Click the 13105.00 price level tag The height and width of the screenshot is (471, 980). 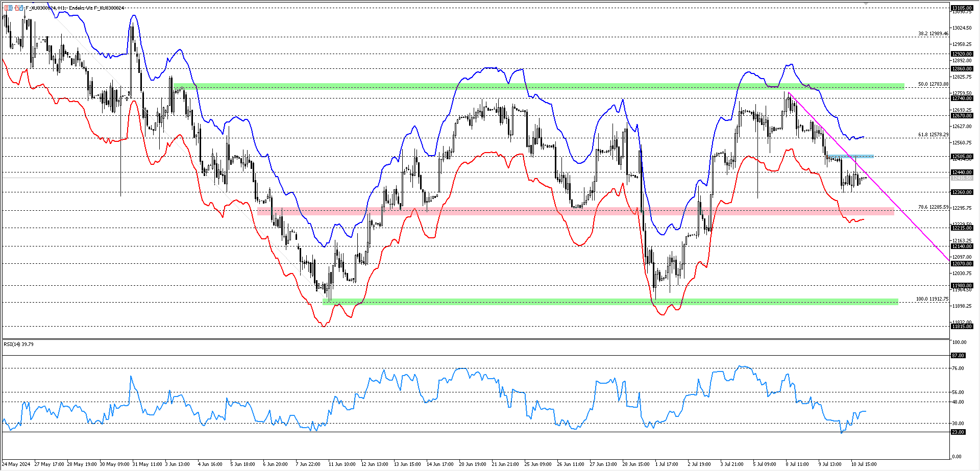tap(962, 8)
